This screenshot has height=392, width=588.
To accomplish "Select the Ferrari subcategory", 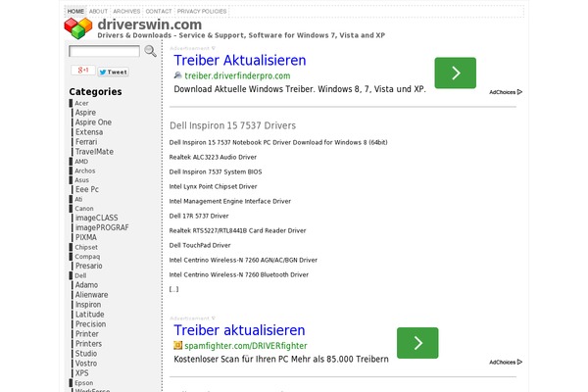I will (x=86, y=142).
